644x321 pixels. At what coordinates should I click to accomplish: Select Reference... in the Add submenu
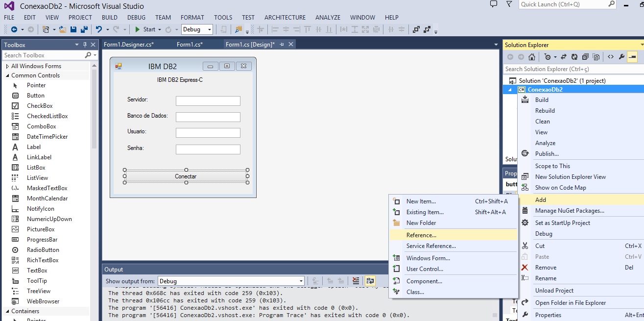coord(421,235)
